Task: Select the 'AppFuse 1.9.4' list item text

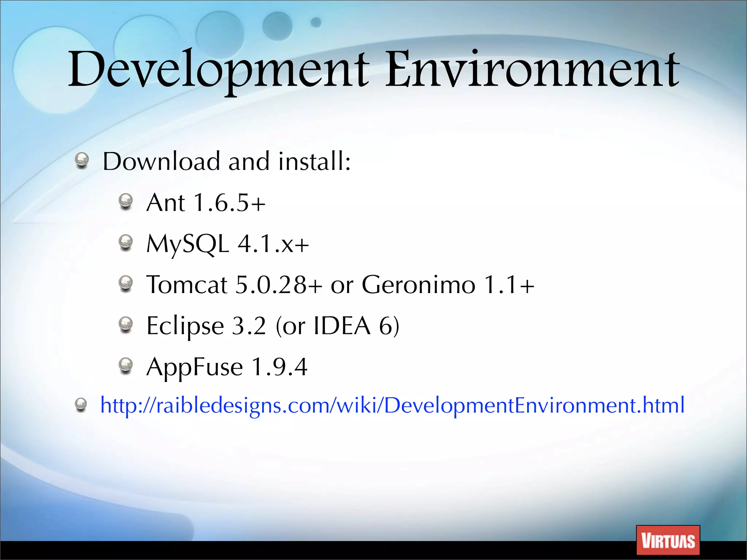Action: [227, 367]
